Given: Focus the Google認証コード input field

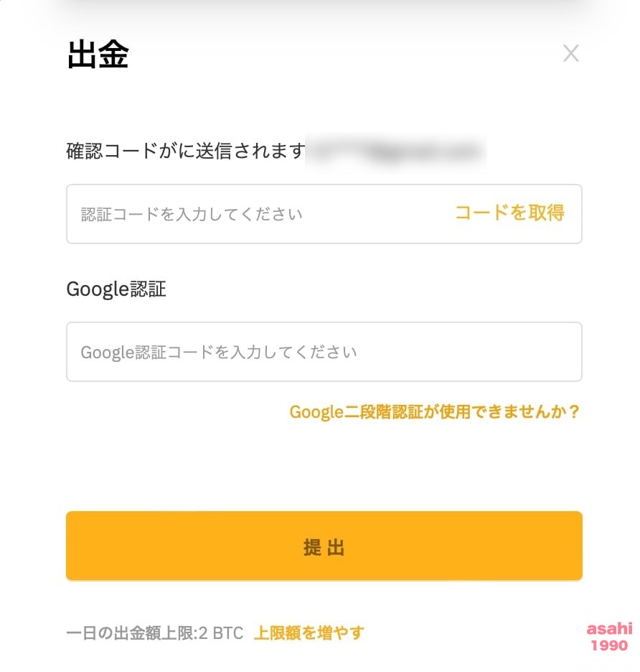Looking at the screenshot, I should coord(324,352).
